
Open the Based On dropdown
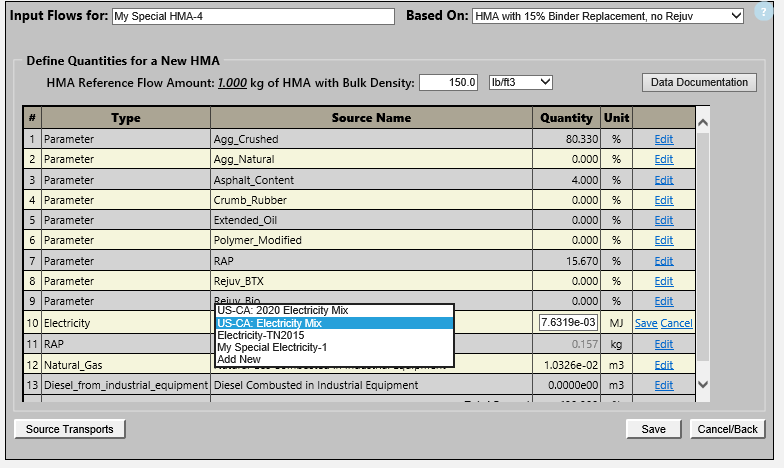tap(607, 16)
